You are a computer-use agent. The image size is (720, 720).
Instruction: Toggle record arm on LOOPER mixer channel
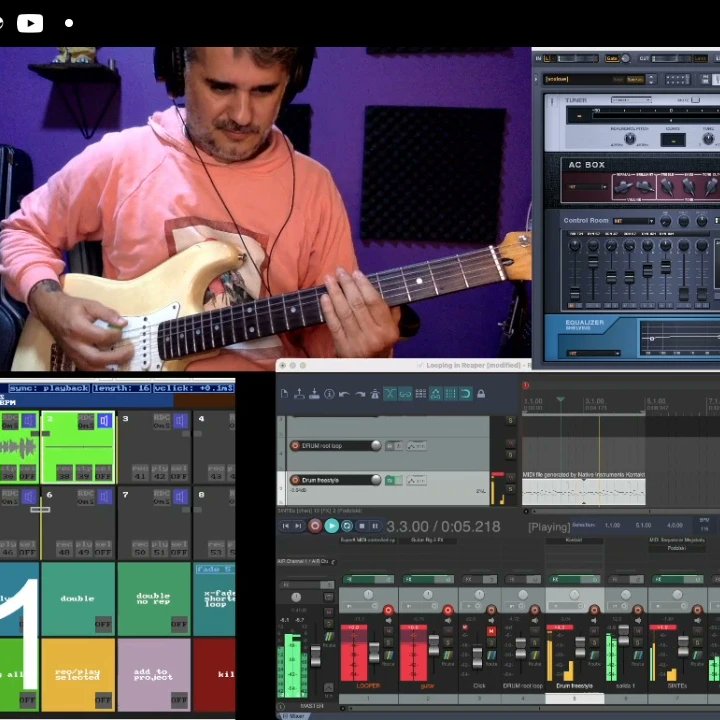(x=388, y=610)
